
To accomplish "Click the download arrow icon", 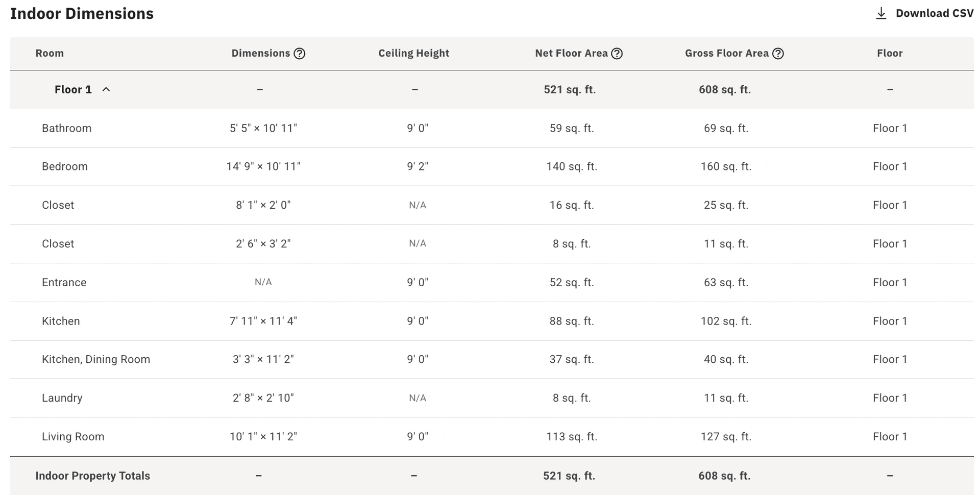I will click(881, 13).
